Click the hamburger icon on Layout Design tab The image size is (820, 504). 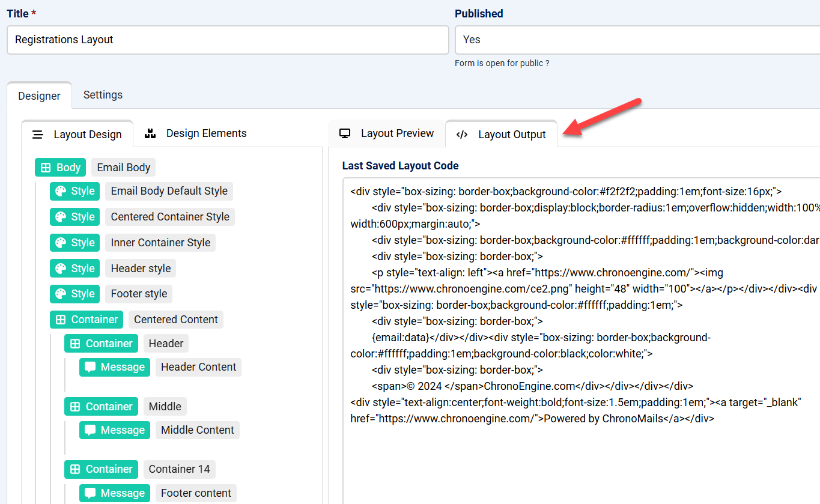tap(38, 134)
